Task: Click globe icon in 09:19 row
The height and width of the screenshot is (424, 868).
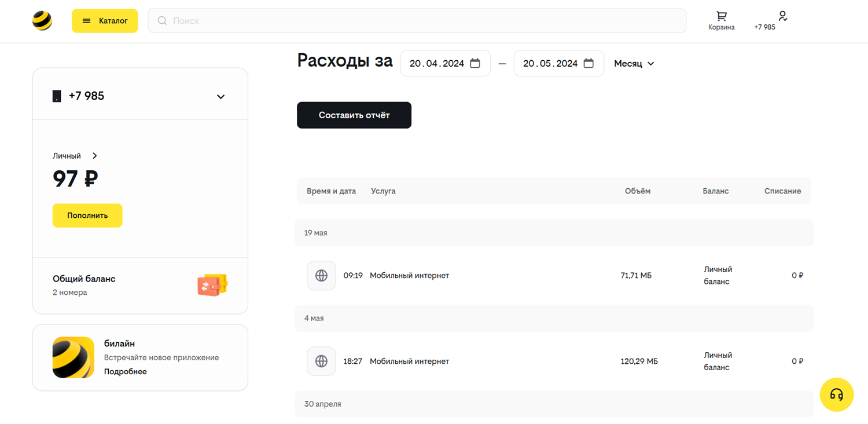Action: [321, 276]
